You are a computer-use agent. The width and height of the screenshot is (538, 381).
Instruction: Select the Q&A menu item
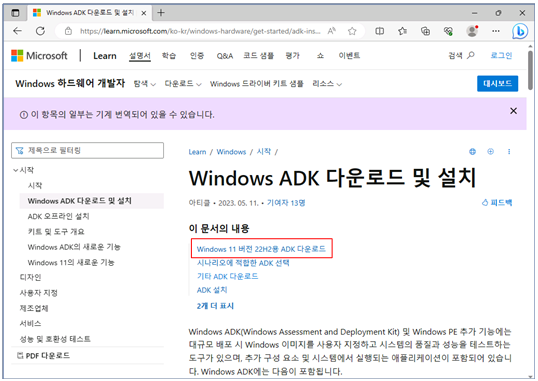click(x=225, y=56)
